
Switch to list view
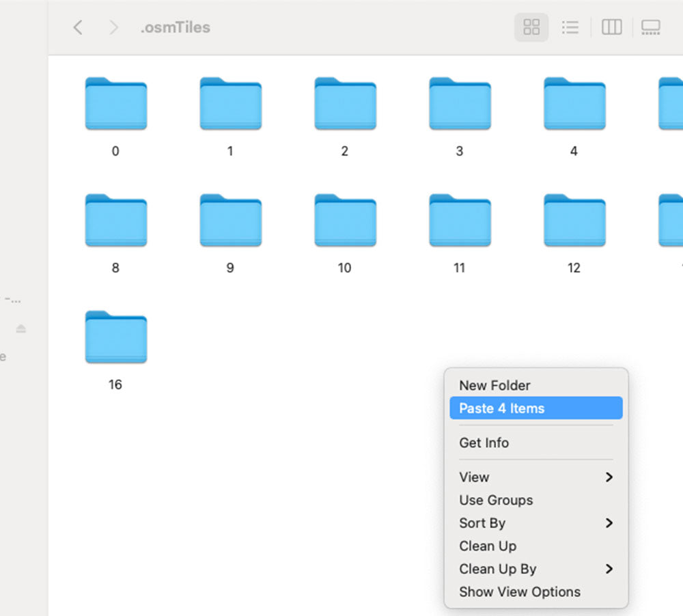pyautogui.click(x=570, y=27)
